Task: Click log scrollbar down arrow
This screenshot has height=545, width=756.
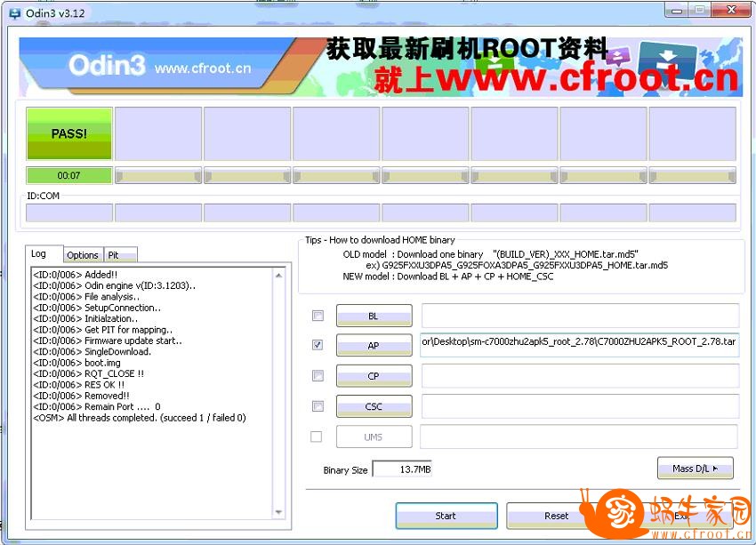Action: tap(278, 512)
